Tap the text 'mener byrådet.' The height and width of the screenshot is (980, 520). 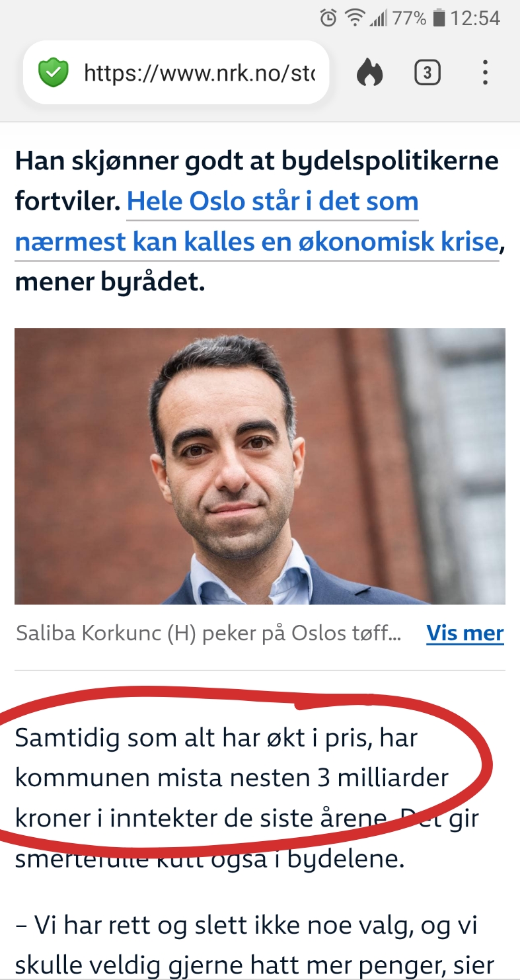pyautogui.click(x=110, y=282)
